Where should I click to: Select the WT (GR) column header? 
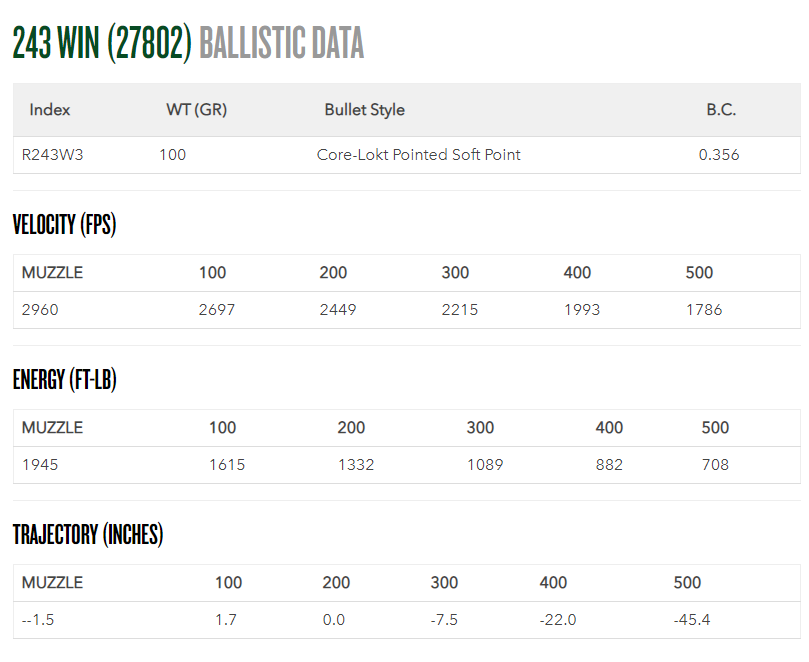196,110
